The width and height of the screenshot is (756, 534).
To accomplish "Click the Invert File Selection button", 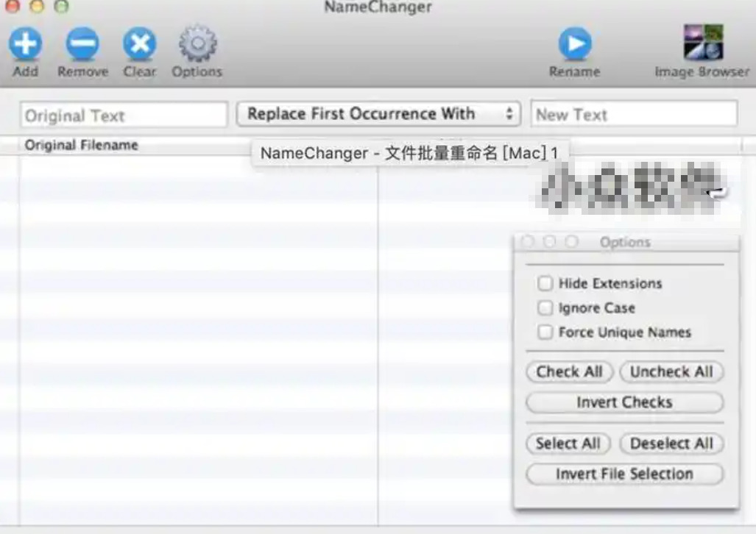I will (x=625, y=474).
